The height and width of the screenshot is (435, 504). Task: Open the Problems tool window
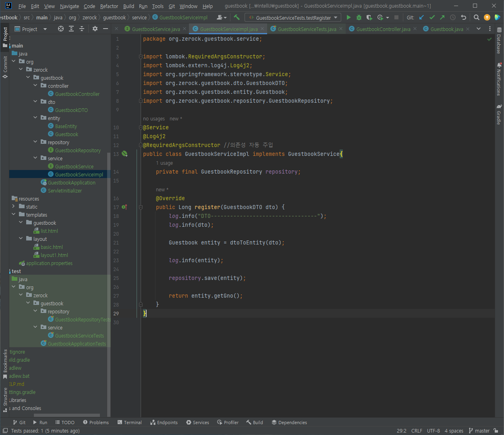click(96, 423)
